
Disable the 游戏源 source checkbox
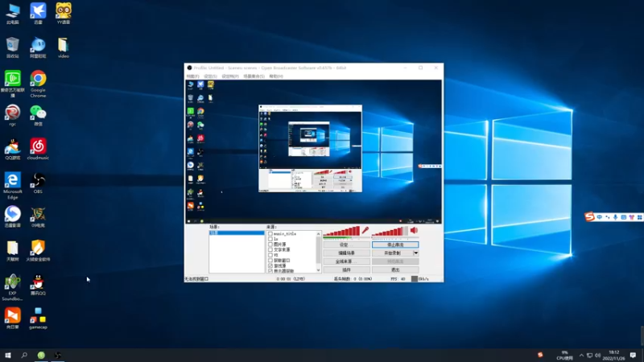(270, 265)
